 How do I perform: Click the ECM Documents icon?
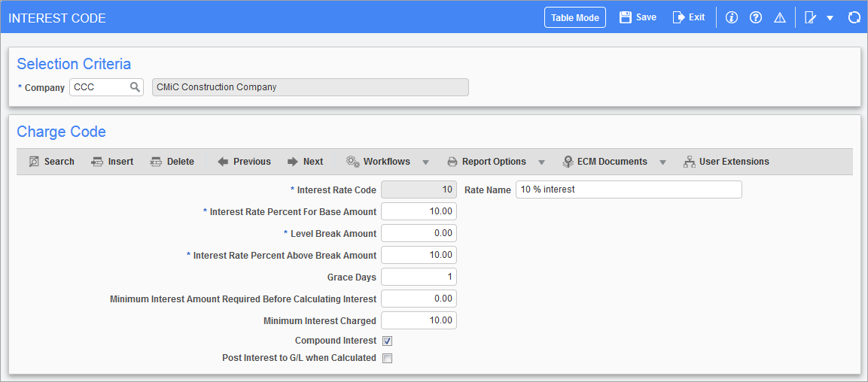[x=568, y=162]
